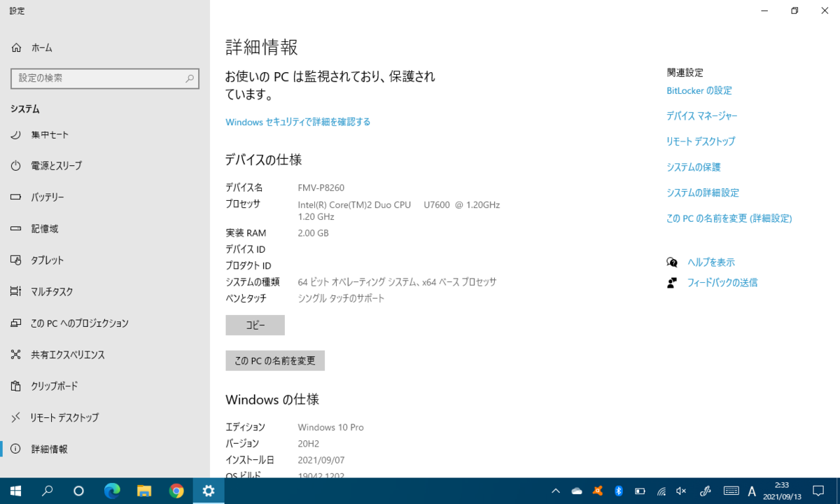Open BitLocker の設定 link
This screenshot has height=504, width=840.
point(699,90)
